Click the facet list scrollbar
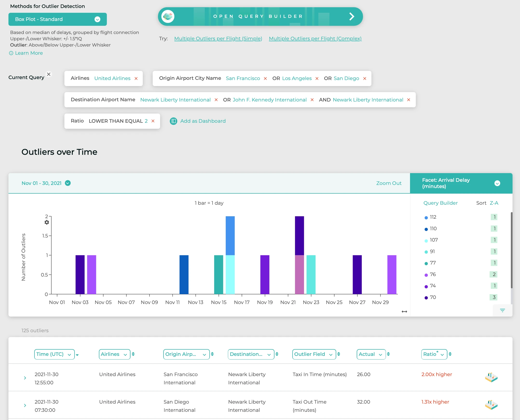The width and height of the screenshot is (520, 420). pos(512,250)
